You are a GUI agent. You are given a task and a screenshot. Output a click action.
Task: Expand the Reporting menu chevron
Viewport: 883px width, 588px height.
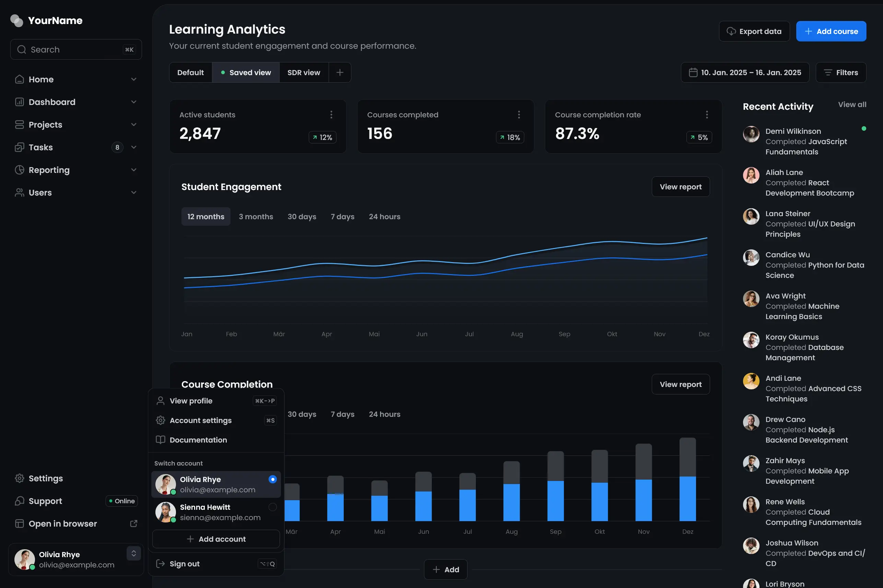(133, 170)
